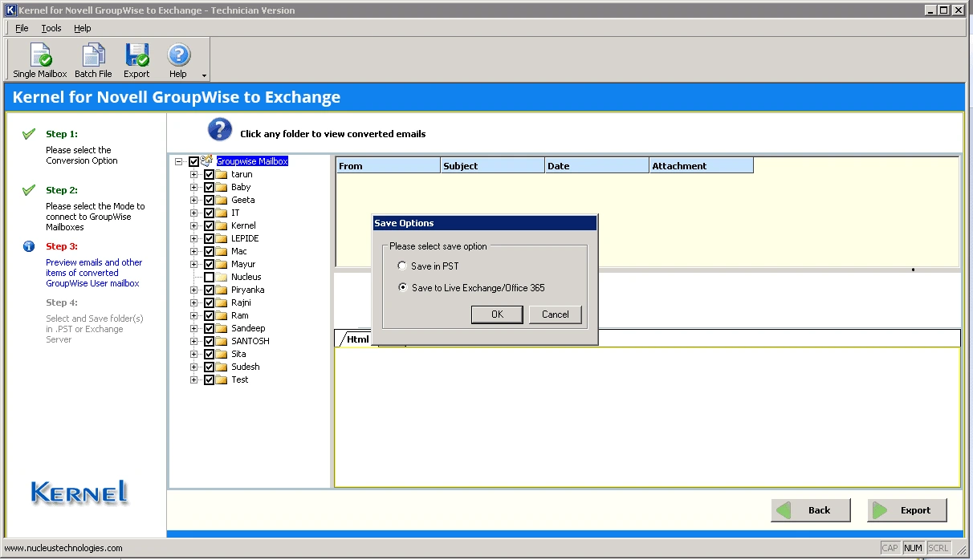This screenshot has width=973, height=560.
Task: Click the Export floppy disk toolbar icon
Action: (136, 55)
